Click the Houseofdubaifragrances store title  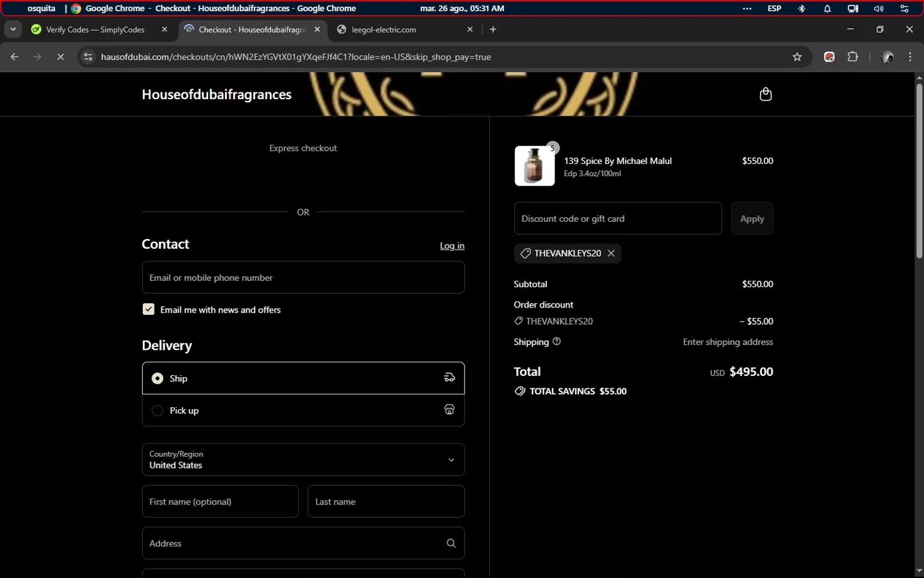(217, 94)
